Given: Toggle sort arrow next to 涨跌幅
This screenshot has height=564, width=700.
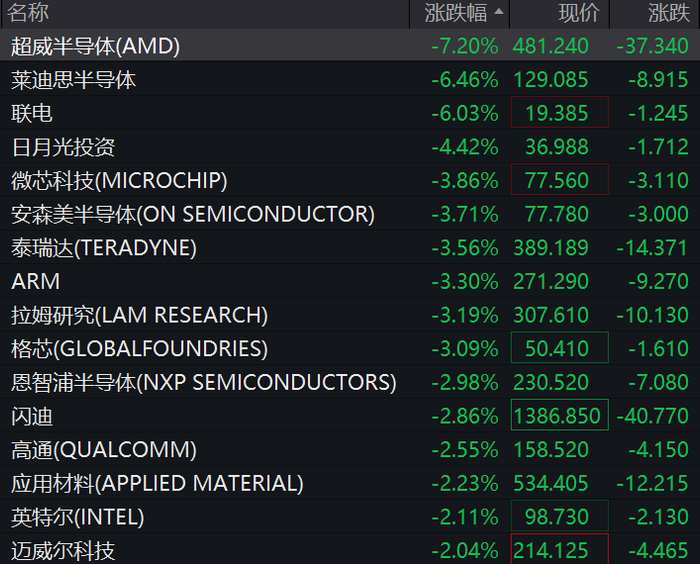Looking at the screenshot, I should click(x=500, y=12).
